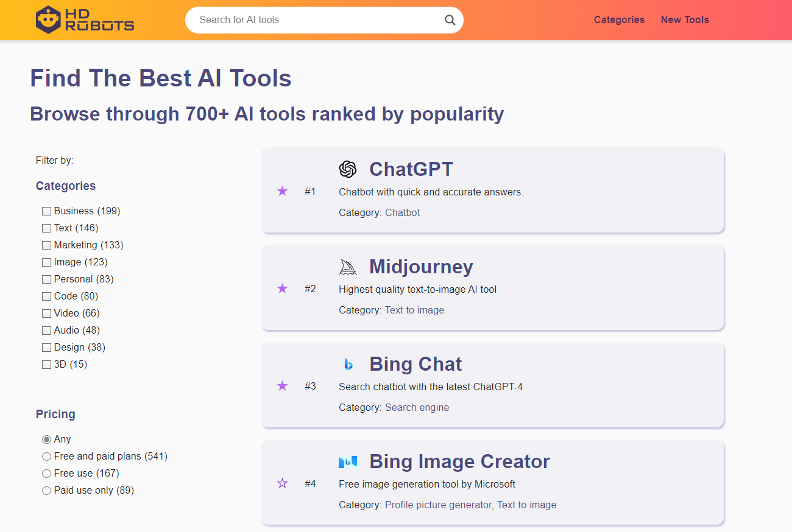Click the ChatGPT logo icon
Viewport: 792px width, 532px height.
coord(348,169)
